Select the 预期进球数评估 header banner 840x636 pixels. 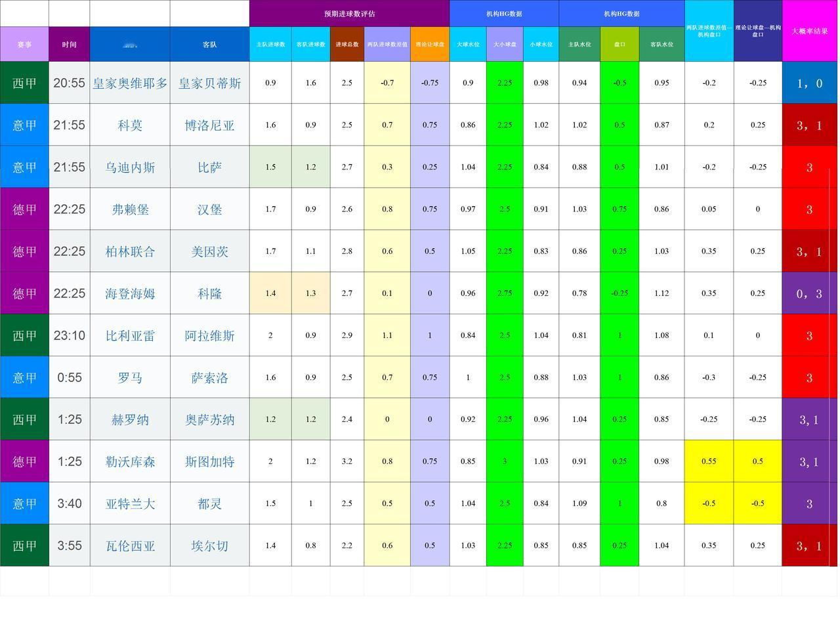pyautogui.click(x=349, y=13)
